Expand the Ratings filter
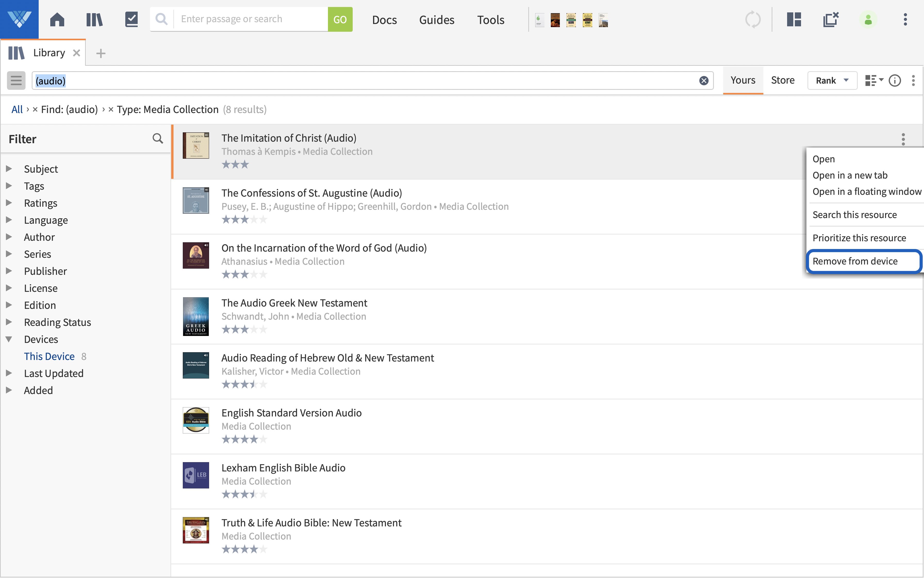This screenshot has width=924, height=578. point(9,203)
